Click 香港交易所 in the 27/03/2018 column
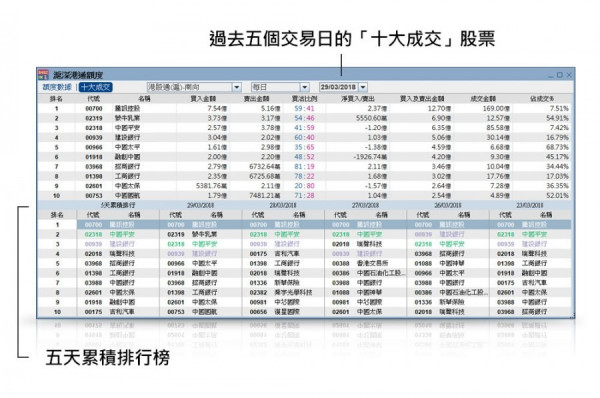 pyautogui.click(x=372, y=263)
